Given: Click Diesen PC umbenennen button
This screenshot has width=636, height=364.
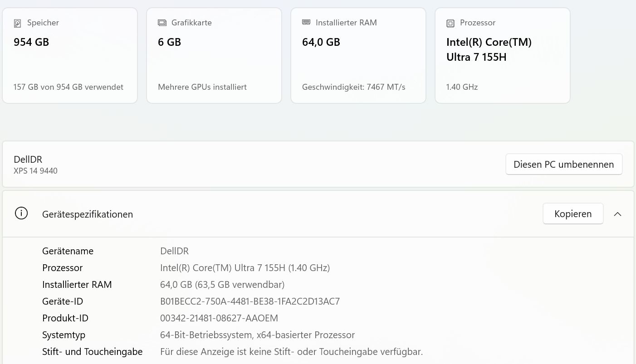Looking at the screenshot, I should pos(563,164).
